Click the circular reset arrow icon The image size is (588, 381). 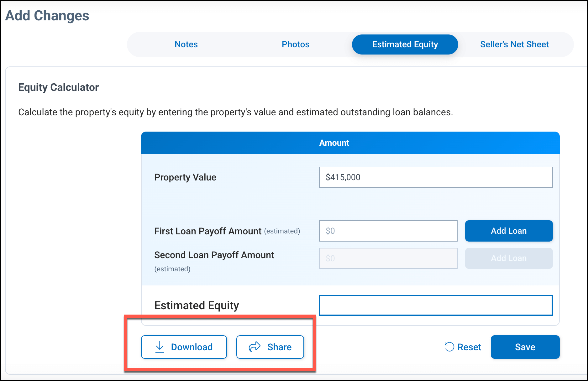(x=449, y=347)
